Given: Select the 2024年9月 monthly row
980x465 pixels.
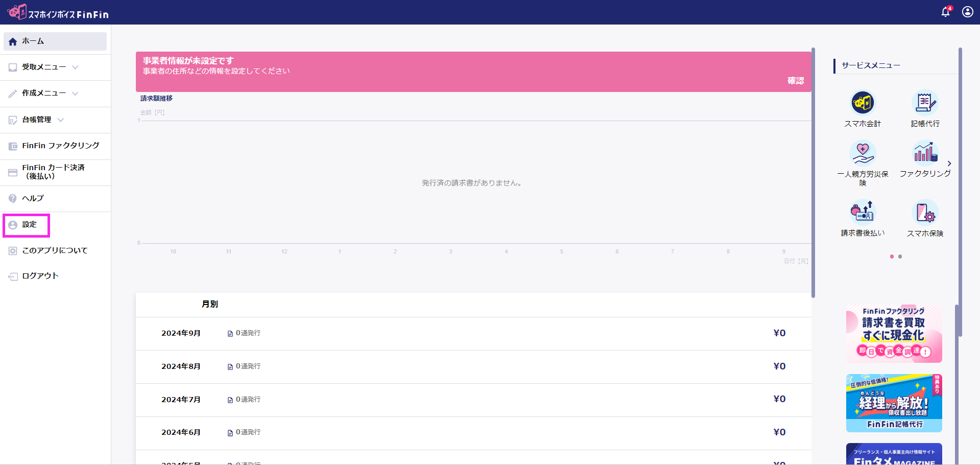Looking at the screenshot, I should point(473,334).
